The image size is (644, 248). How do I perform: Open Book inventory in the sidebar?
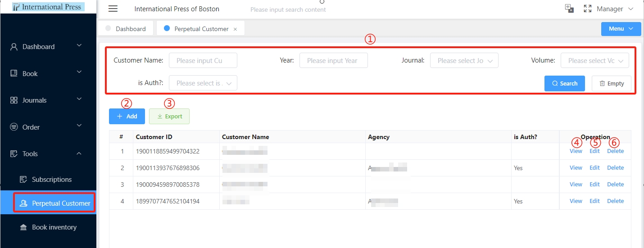(x=48, y=227)
